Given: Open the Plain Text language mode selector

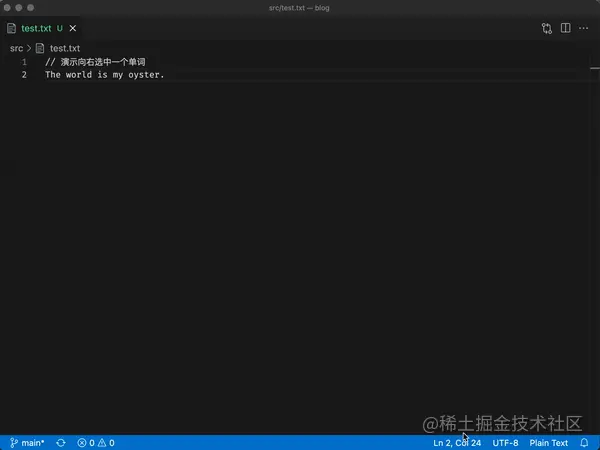Looking at the screenshot, I should tap(548, 442).
